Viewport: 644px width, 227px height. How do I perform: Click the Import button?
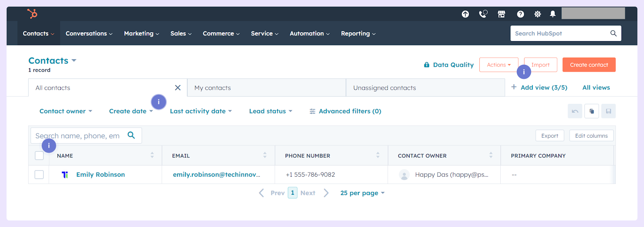(541, 65)
